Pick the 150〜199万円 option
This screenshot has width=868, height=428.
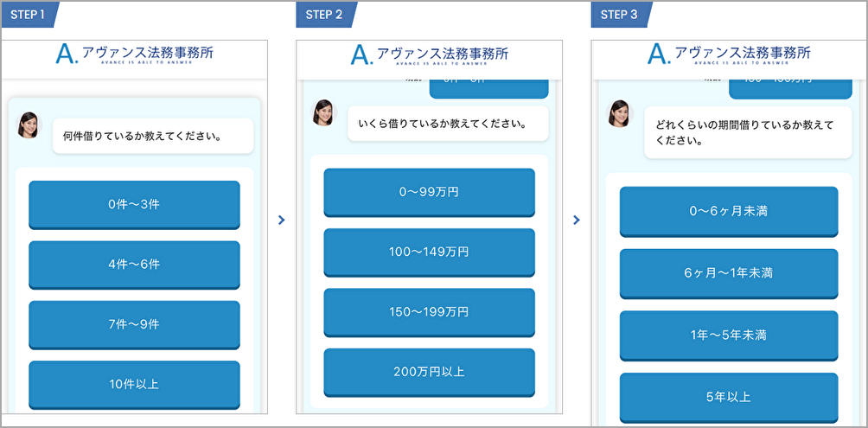429,311
